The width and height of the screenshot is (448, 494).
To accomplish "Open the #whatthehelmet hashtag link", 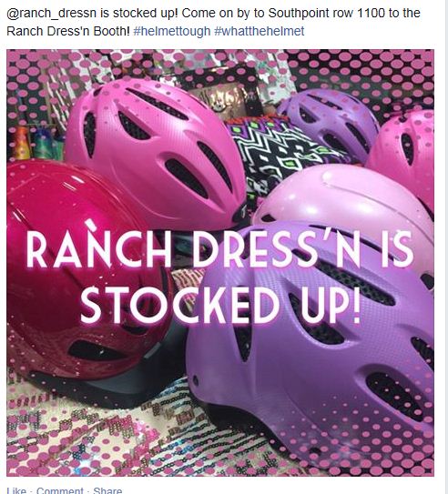I will 260,31.
